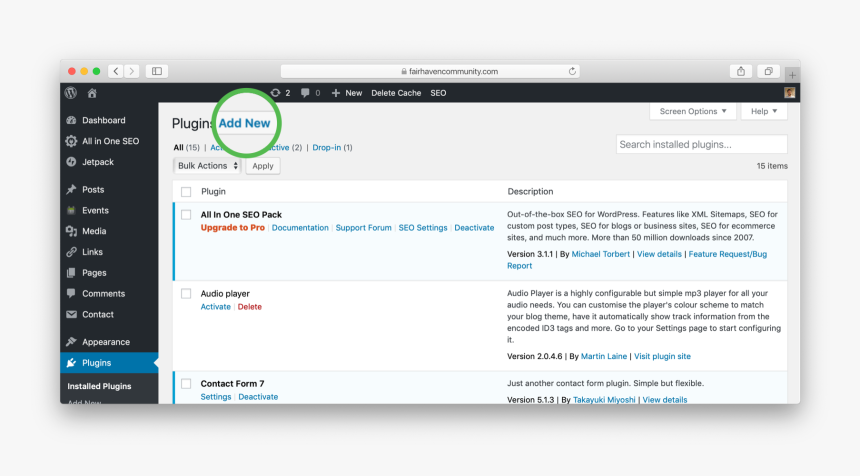The width and height of the screenshot is (860, 476).
Task: Filter plugins by All (15)
Action: (x=186, y=148)
